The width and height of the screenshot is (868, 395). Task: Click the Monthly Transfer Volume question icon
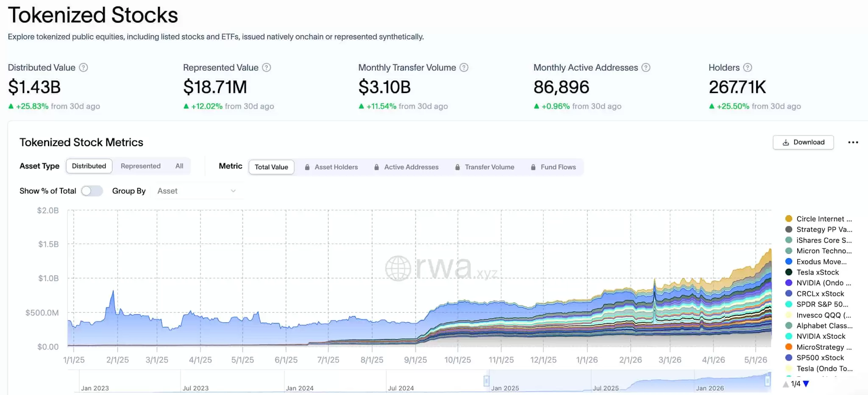tap(464, 68)
